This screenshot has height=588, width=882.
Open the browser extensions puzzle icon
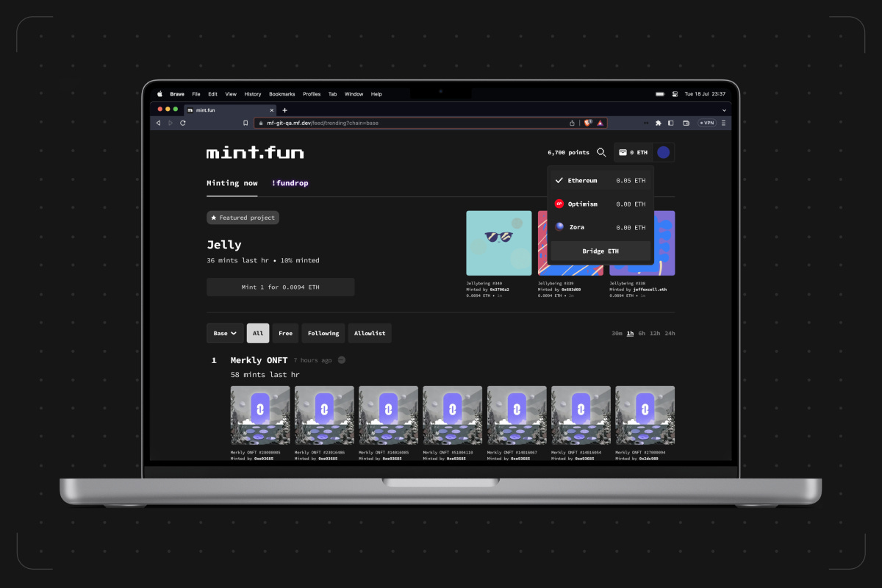[x=659, y=123]
